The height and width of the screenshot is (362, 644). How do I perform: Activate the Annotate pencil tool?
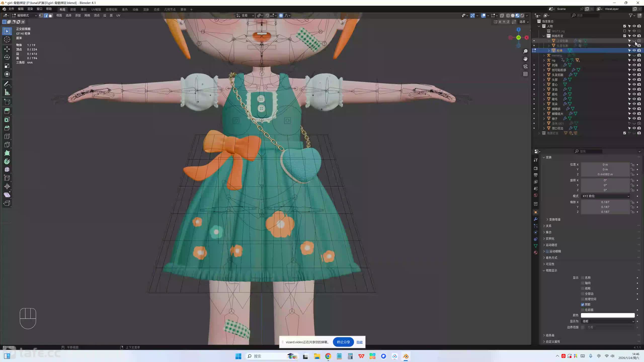[7, 84]
